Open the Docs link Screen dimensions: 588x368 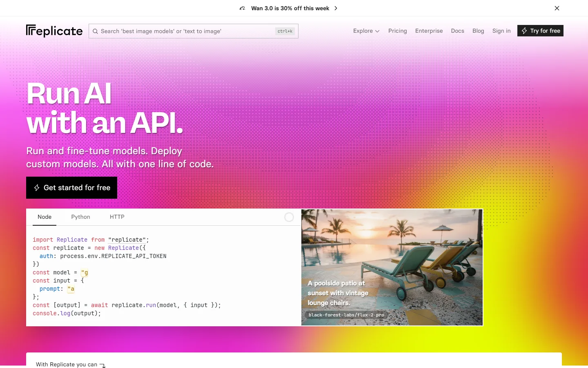(457, 31)
